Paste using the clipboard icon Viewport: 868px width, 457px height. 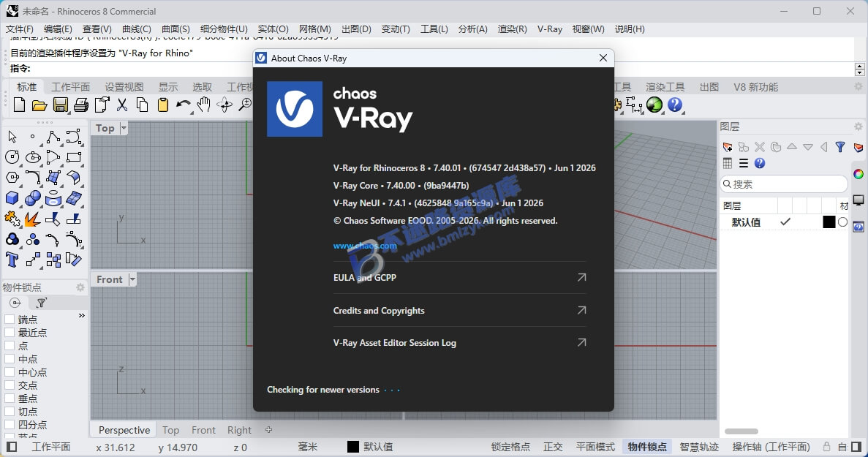(x=163, y=105)
